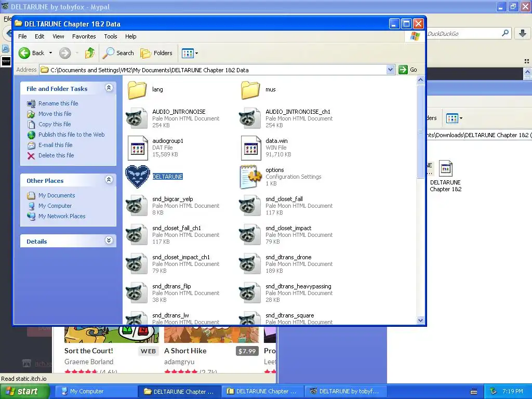Click the snd_dtrans_square file name

pos(290,315)
